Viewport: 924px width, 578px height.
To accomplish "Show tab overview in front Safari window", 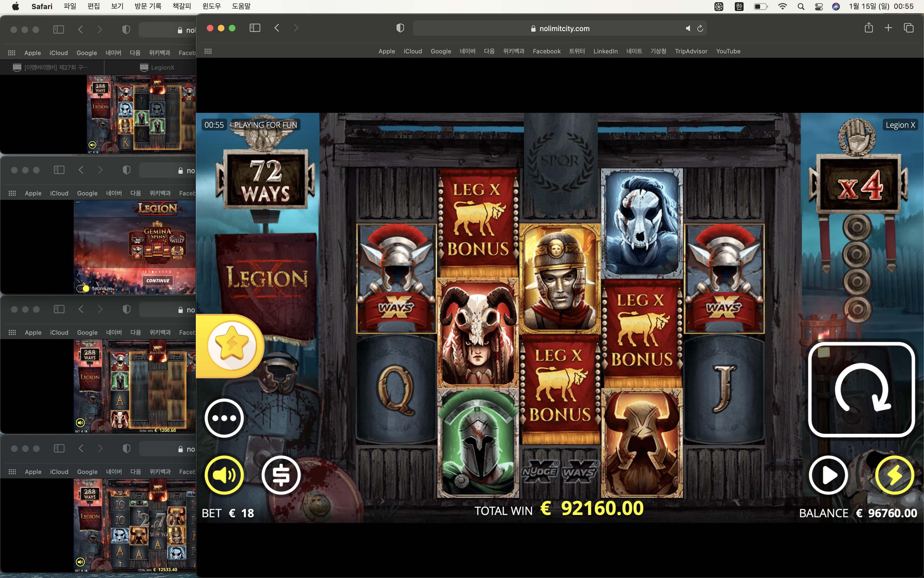I will pyautogui.click(x=909, y=28).
